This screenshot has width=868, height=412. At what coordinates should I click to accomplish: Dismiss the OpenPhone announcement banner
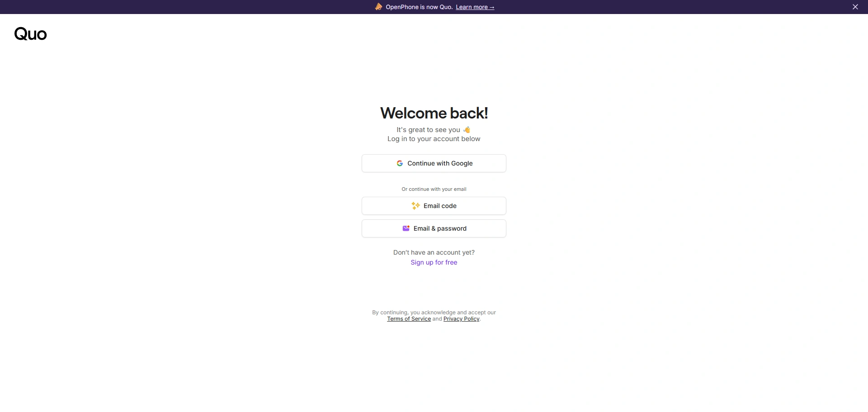tap(855, 7)
